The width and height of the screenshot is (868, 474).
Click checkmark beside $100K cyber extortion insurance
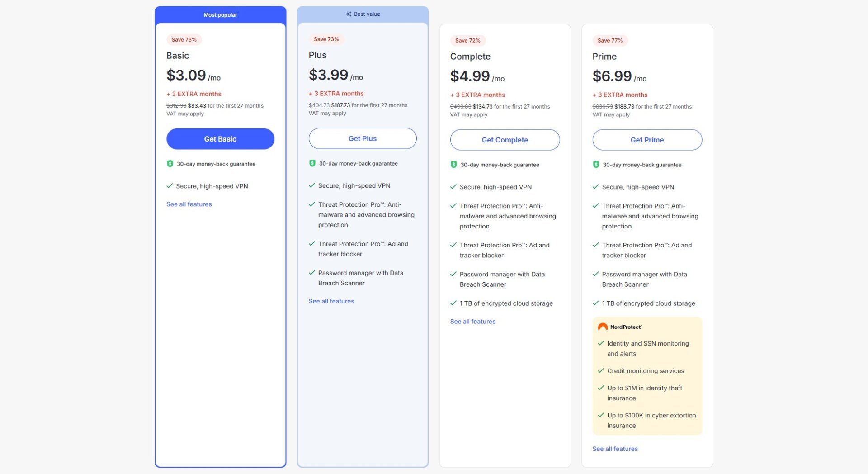click(x=601, y=415)
